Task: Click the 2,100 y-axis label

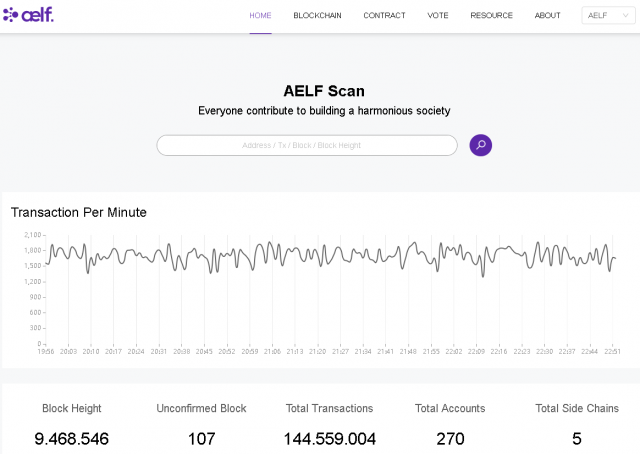Action: coord(33,235)
